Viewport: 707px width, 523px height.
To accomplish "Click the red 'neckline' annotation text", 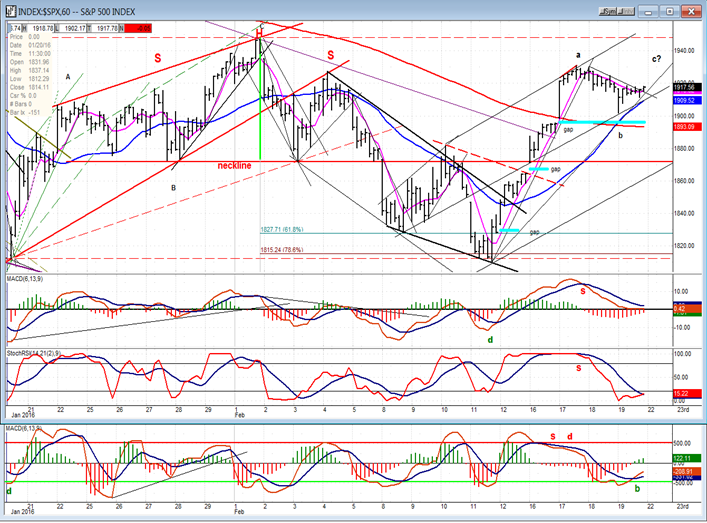I will [234, 166].
